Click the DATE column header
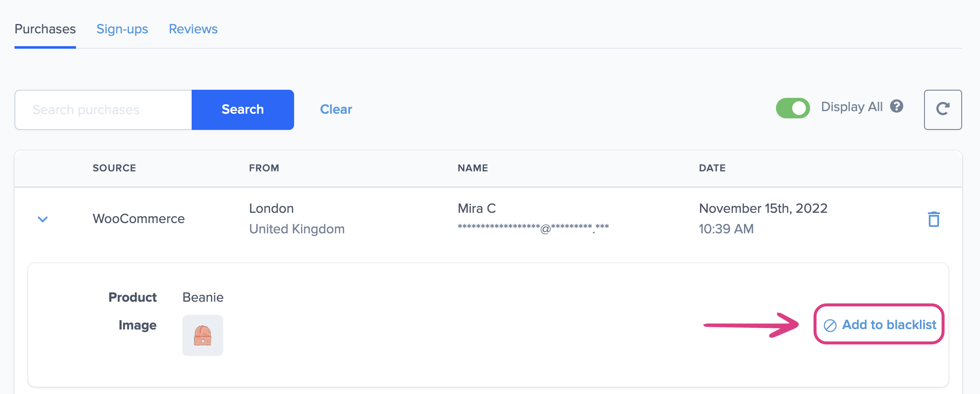Screen dimensions: 980x394 click(712, 168)
